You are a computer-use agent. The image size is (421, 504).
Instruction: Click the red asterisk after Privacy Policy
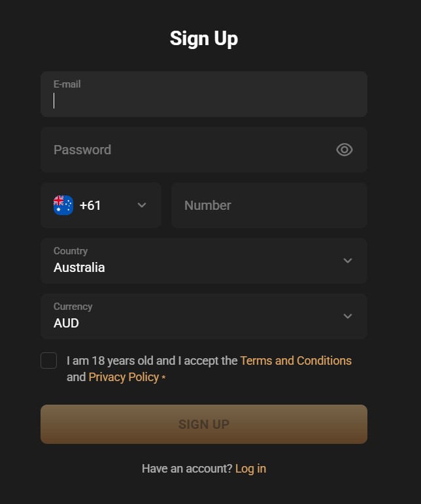pyautogui.click(x=163, y=377)
